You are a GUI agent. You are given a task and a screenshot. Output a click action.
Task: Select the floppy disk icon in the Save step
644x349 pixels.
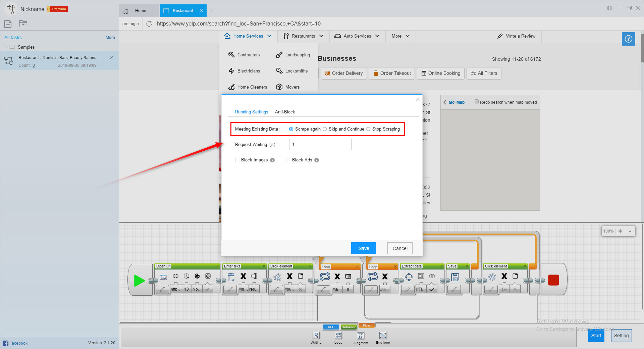pos(455,277)
